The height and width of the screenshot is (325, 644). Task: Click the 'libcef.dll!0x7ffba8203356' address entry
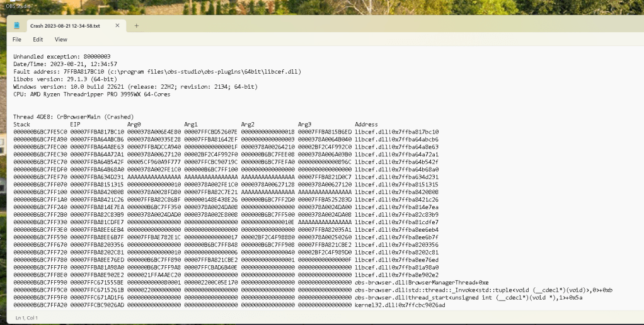(397, 245)
